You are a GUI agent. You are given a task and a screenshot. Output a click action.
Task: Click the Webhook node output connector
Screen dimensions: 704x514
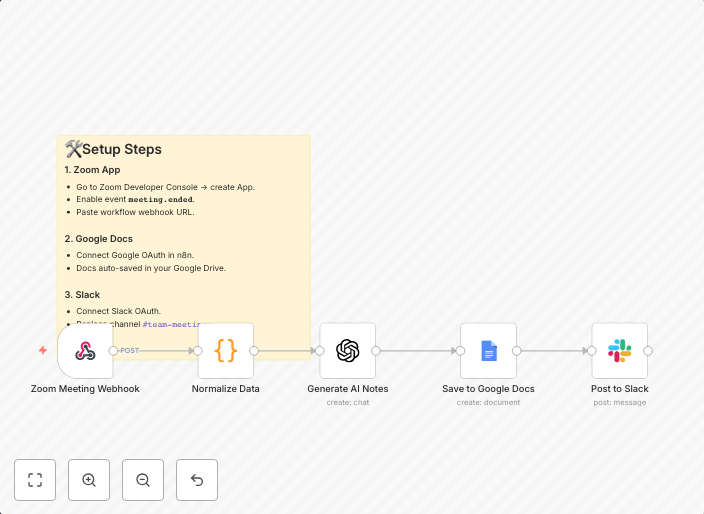click(113, 351)
